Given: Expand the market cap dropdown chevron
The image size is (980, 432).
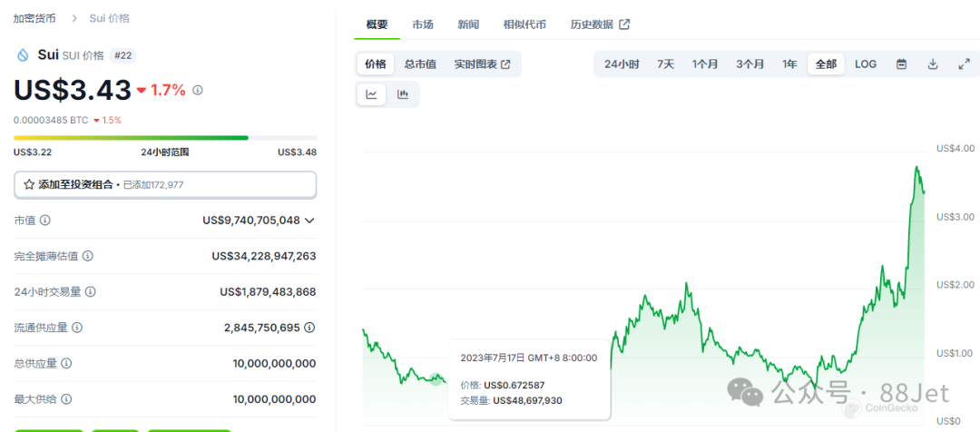Looking at the screenshot, I should pos(309,220).
